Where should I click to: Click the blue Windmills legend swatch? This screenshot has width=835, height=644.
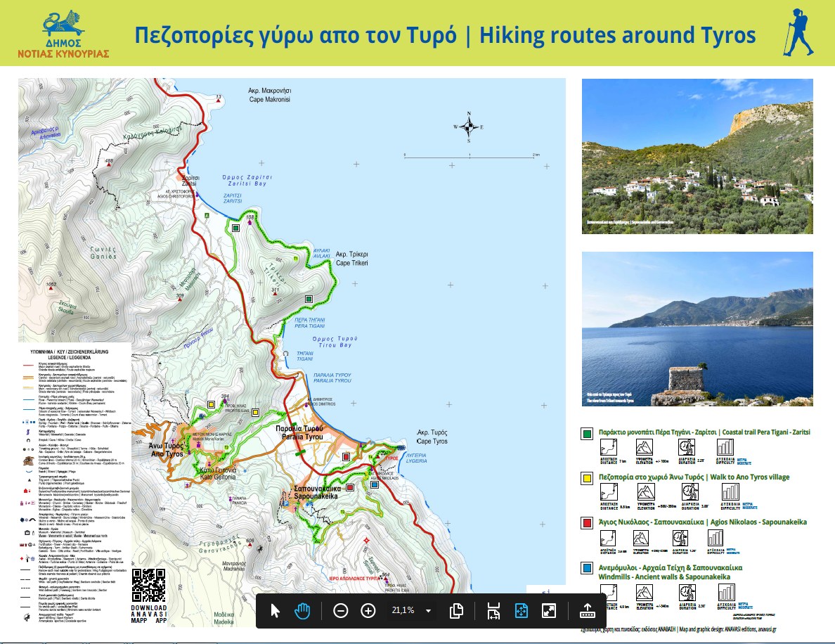tap(587, 568)
